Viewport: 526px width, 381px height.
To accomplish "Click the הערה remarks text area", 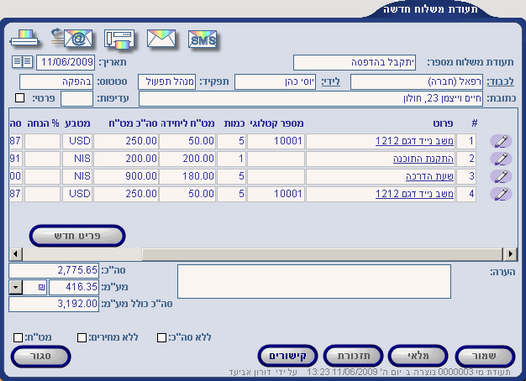I will [x=314, y=281].
